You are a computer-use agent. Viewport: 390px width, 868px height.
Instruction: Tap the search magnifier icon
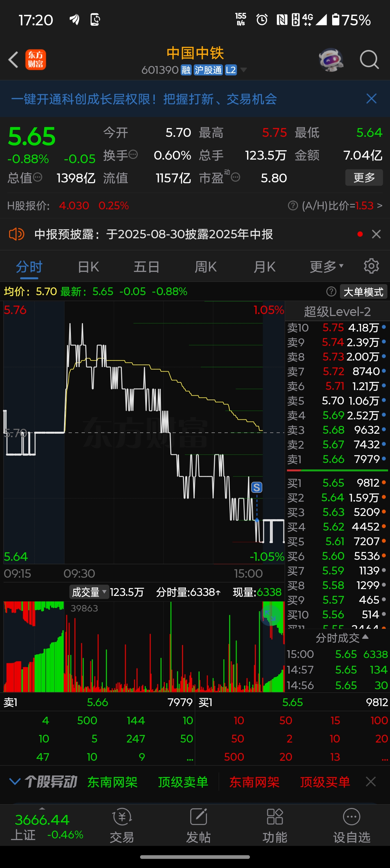click(369, 59)
